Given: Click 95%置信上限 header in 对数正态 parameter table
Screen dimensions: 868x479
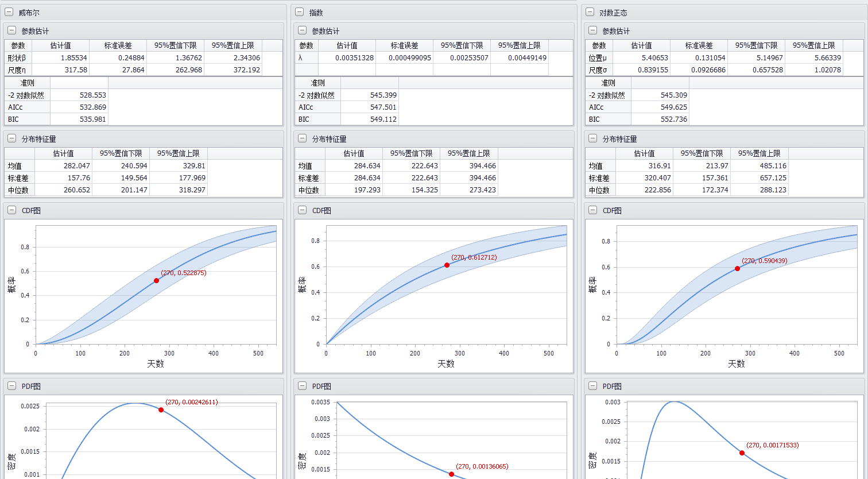Looking at the screenshot, I should 813,45.
